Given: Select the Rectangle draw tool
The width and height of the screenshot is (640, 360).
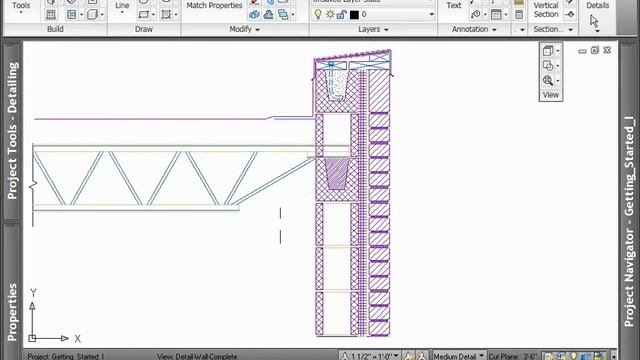Looking at the screenshot, I should click(143, 15).
